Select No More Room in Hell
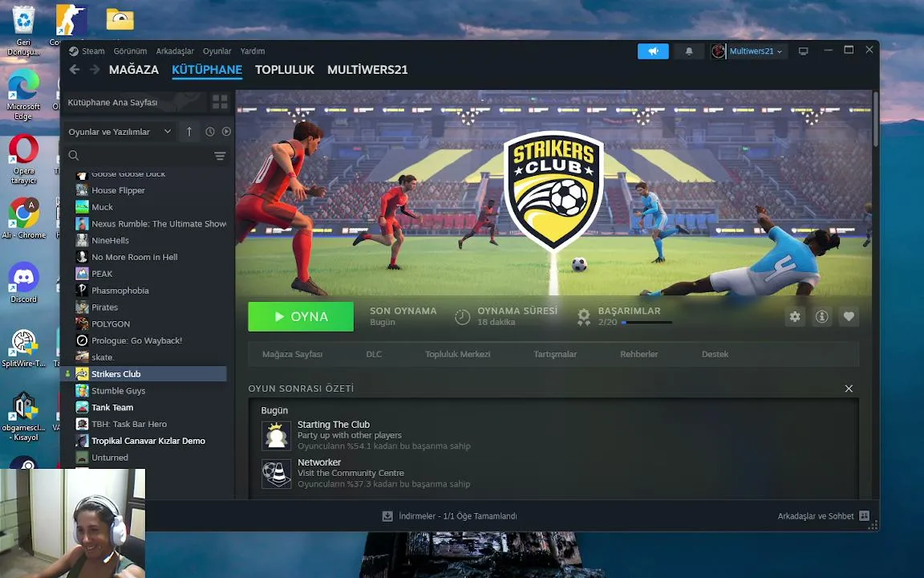 click(151, 257)
